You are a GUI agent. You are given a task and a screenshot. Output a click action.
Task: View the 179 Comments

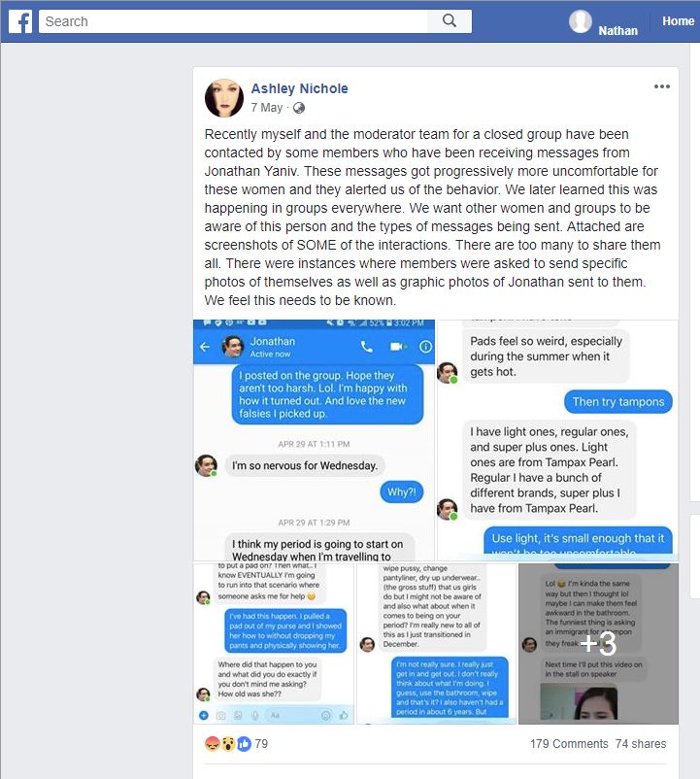tap(569, 744)
